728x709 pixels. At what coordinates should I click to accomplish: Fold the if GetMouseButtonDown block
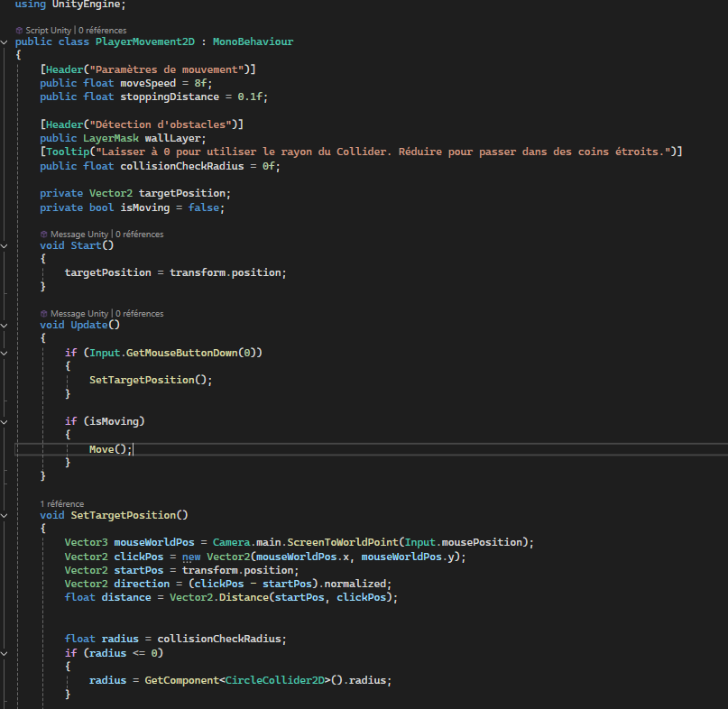tap(5, 354)
